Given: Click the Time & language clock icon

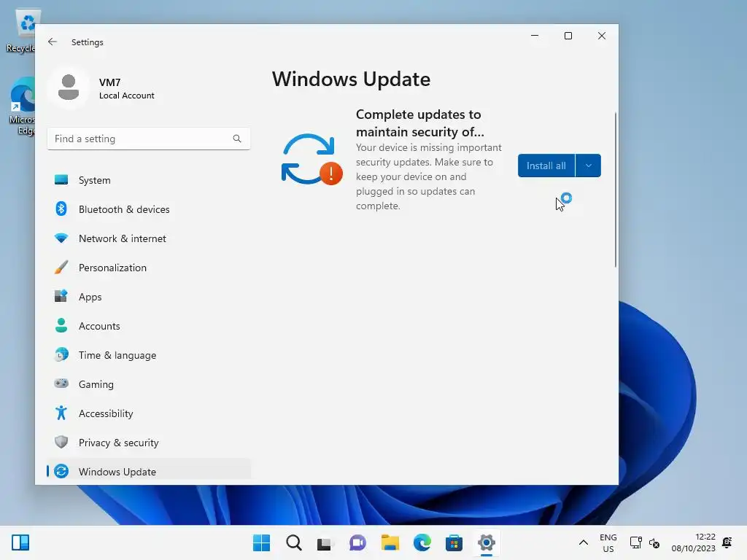Looking at the screenshot, I should 61,355.
